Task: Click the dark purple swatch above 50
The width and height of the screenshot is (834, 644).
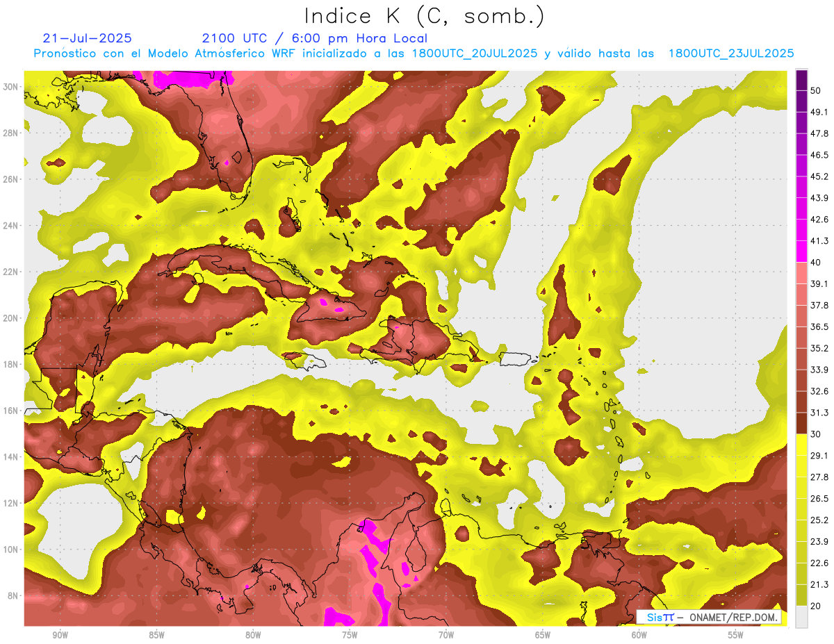Action: [x=801, y=80]
